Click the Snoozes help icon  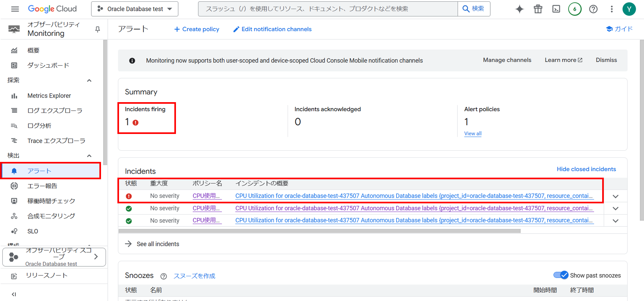point(164,276)
